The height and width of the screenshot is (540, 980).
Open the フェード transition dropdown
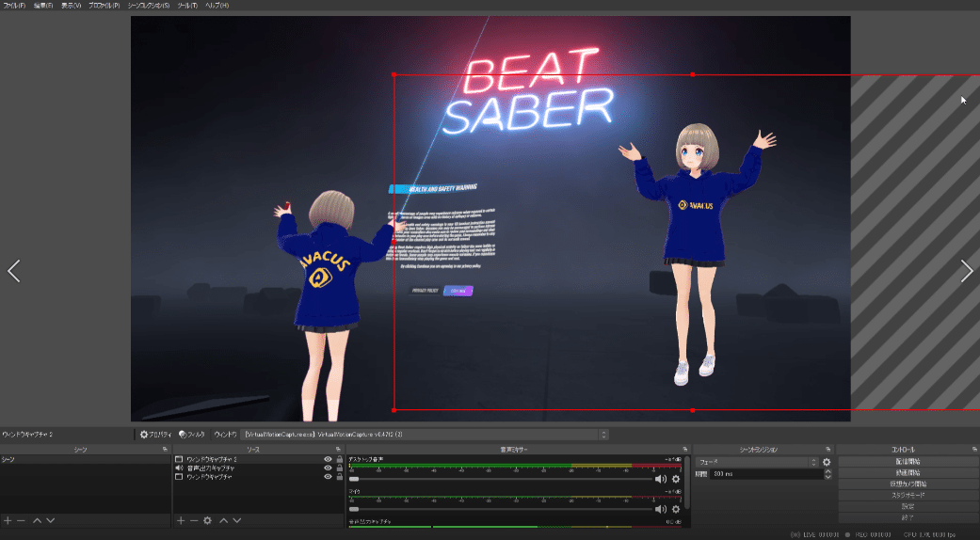coord(757,463)
